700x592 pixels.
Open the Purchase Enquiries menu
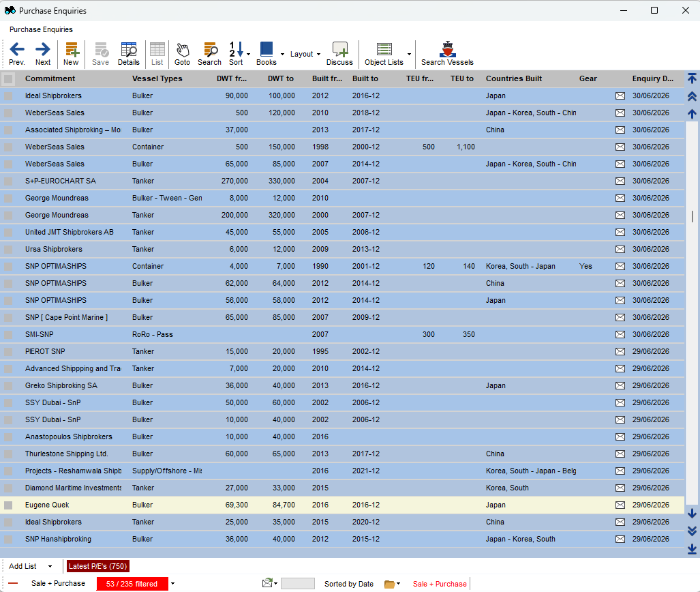point(41,29)
